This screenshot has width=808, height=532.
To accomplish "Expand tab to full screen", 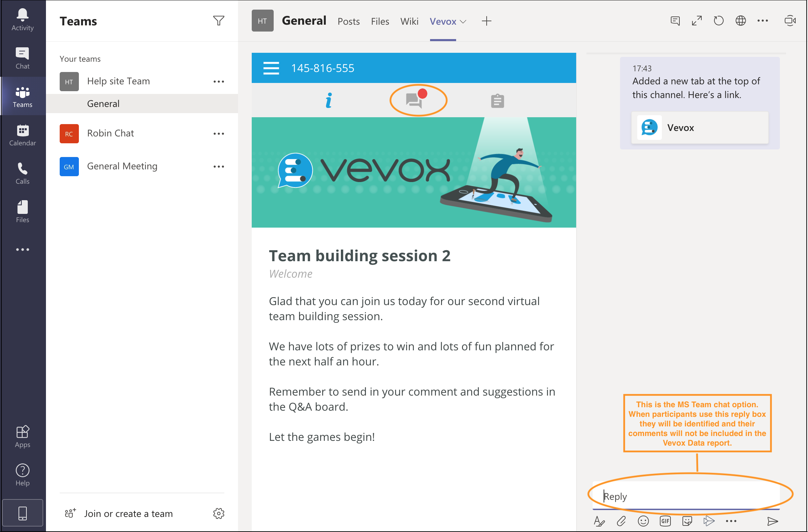I will [697, 21].
